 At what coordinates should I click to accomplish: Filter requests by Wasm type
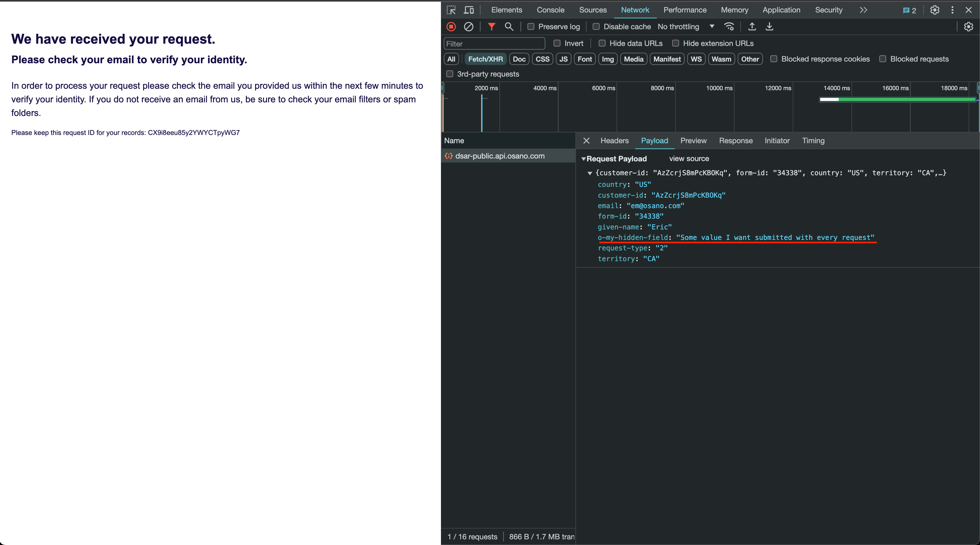pos(721,59)
